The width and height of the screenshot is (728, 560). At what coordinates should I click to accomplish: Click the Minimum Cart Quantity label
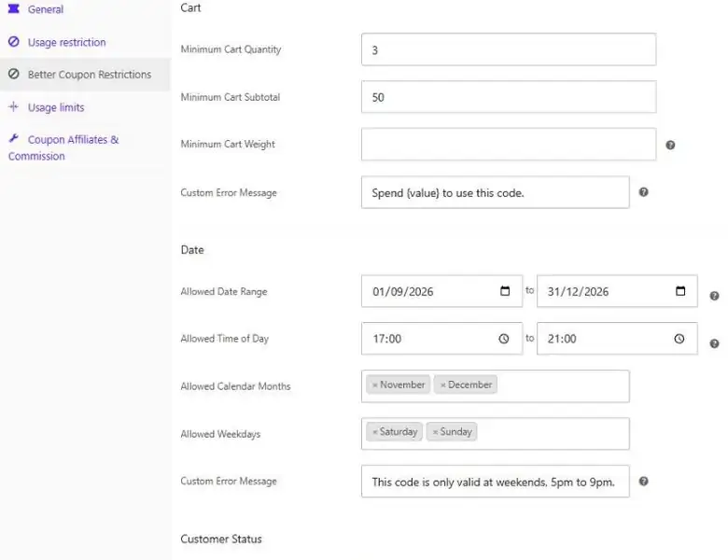[231, 49]
